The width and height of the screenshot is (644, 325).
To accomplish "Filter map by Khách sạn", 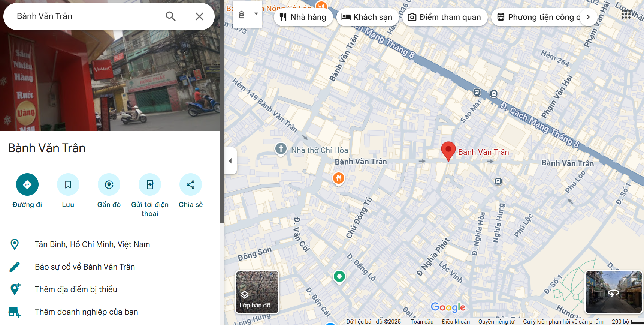I will [367, 17].
